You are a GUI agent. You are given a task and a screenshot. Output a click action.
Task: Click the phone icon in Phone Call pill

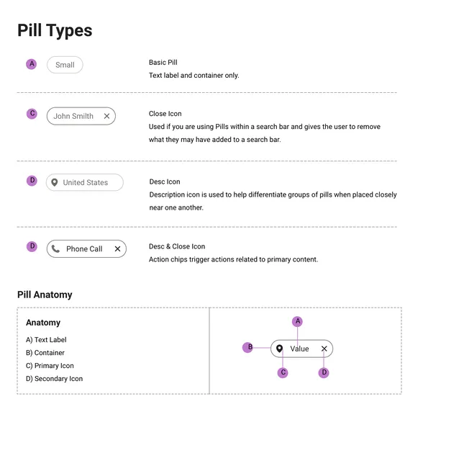tap(55, 249)
